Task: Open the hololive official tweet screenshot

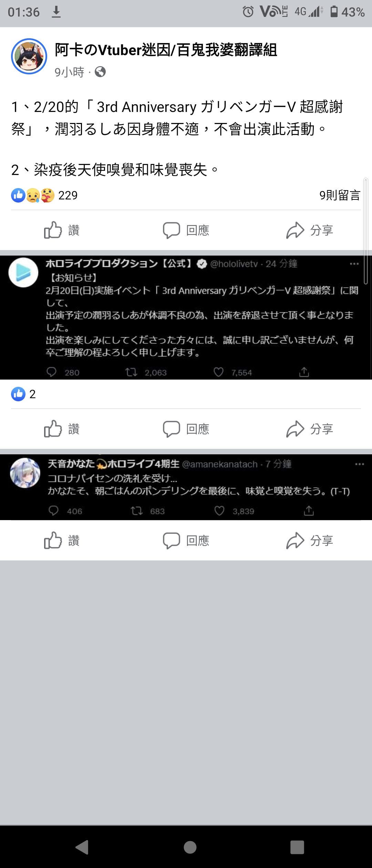Action: (186, 318)
